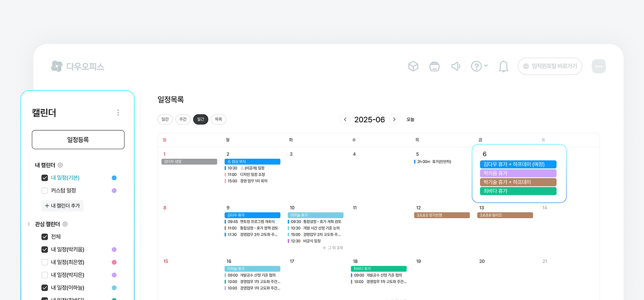Select date 17 cell
The image size is (644, 300).
pos(292,261)
